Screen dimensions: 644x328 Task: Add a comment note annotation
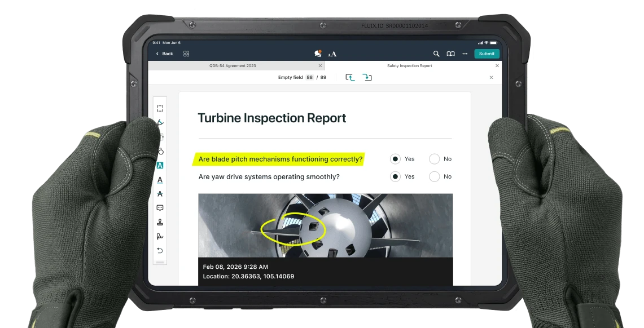[x=160, y=208]
